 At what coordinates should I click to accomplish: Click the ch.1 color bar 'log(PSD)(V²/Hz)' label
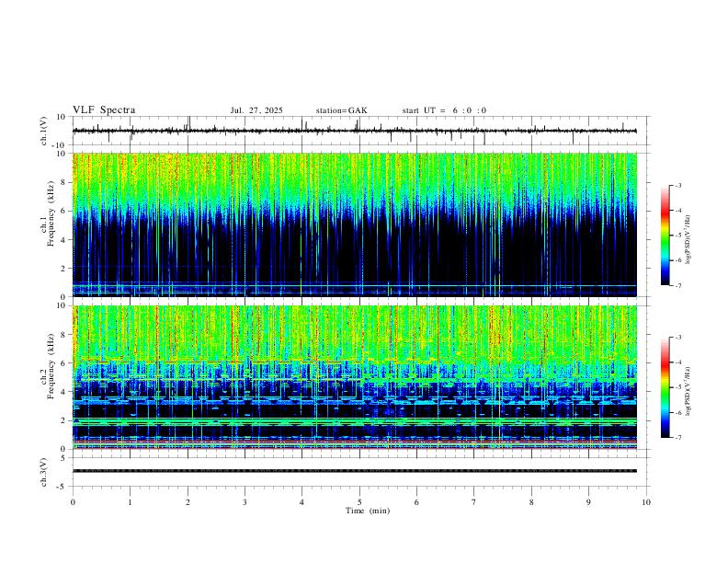click(x=688, y=240)
